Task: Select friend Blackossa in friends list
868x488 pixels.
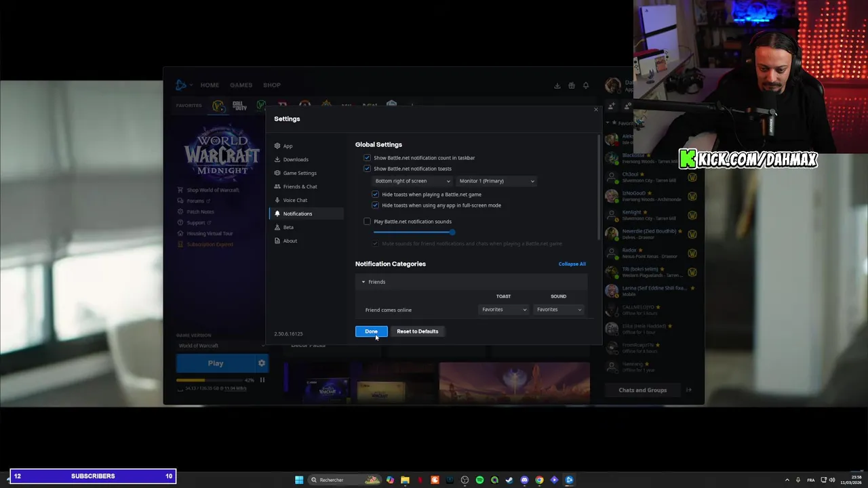Action: point(650,158)
